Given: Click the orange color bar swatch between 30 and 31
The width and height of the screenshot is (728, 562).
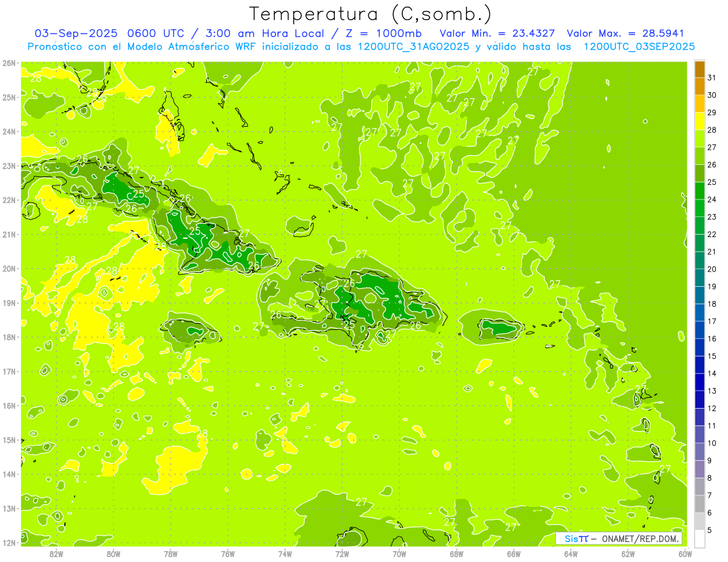Looking at the screenshot, I should pos(699,86).
